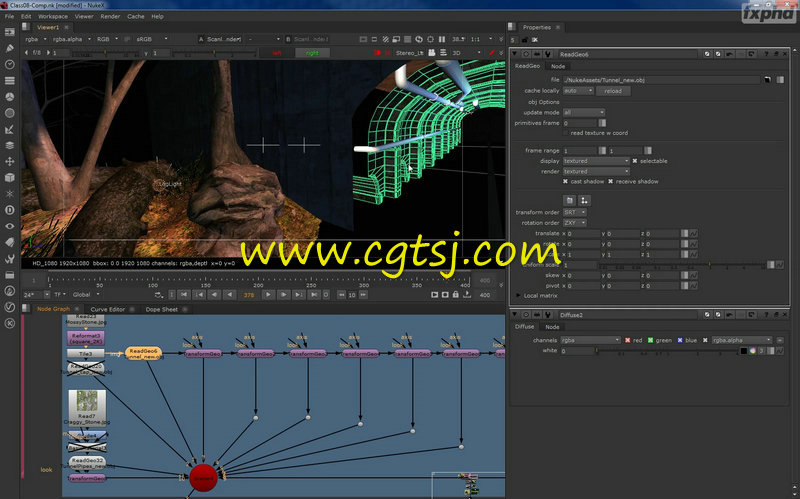Viewport: 800px width, 499px height.
Task: Toggle the green channel checkbox
Action: click(651, 340)
